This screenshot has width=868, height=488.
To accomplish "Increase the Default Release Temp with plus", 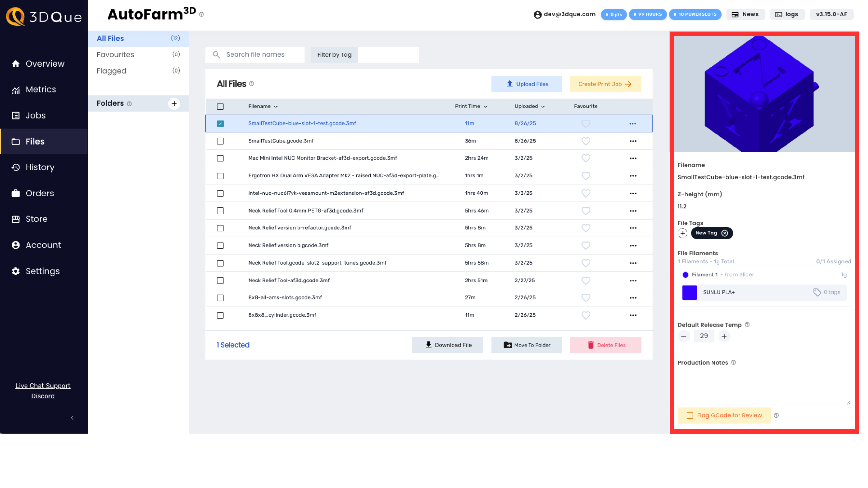I will click(724, 336).
